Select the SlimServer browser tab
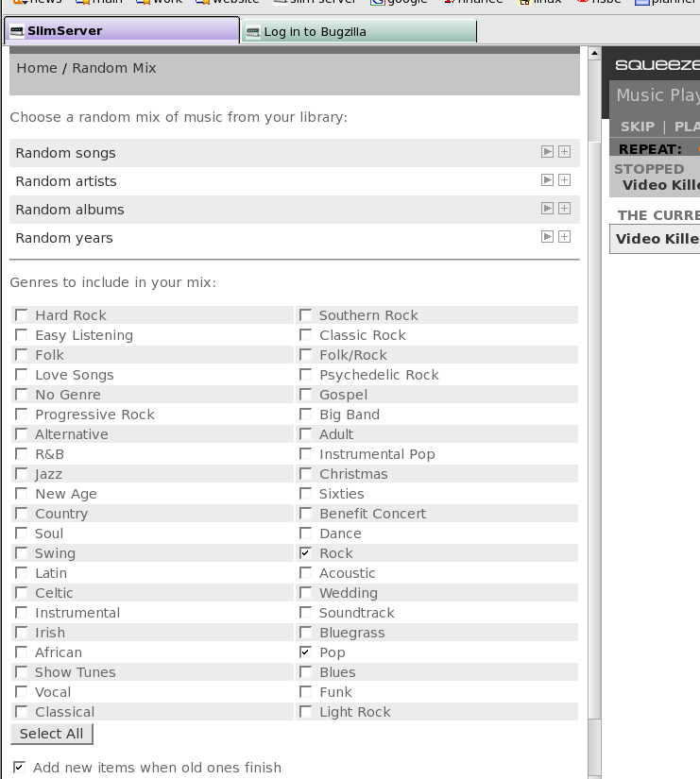Viewport: 700px width, 779px height. 121,30
